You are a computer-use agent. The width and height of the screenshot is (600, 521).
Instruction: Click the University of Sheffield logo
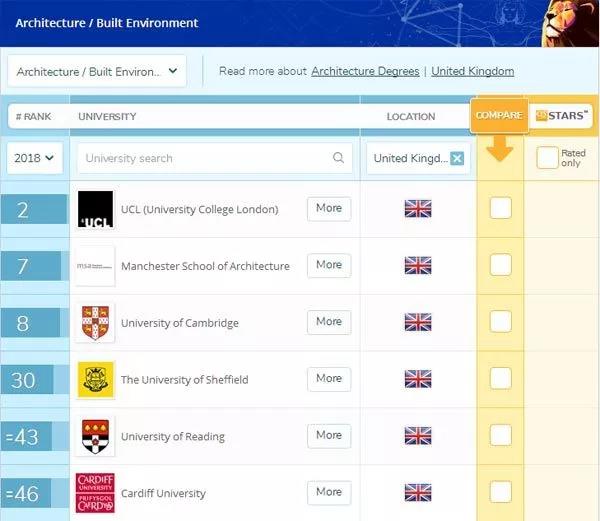pyautogui.click(x=95, y=379)
